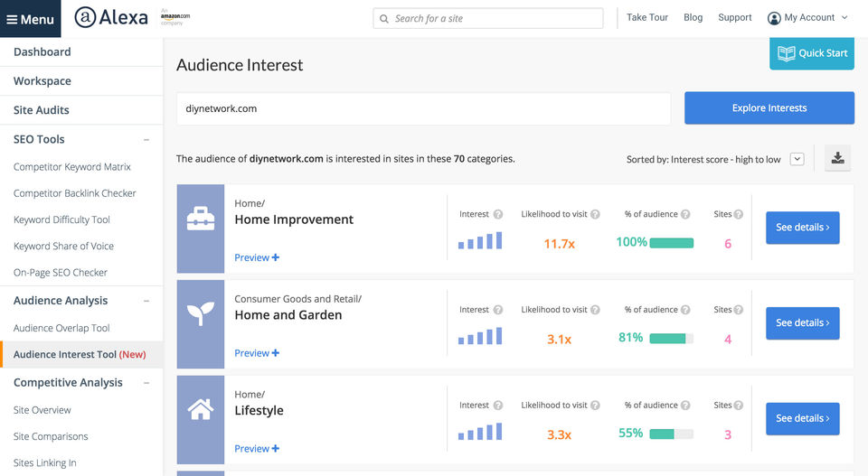The image size is (868, 476).
Task: Go to Site Audits in sidebar
Action: 42,110
